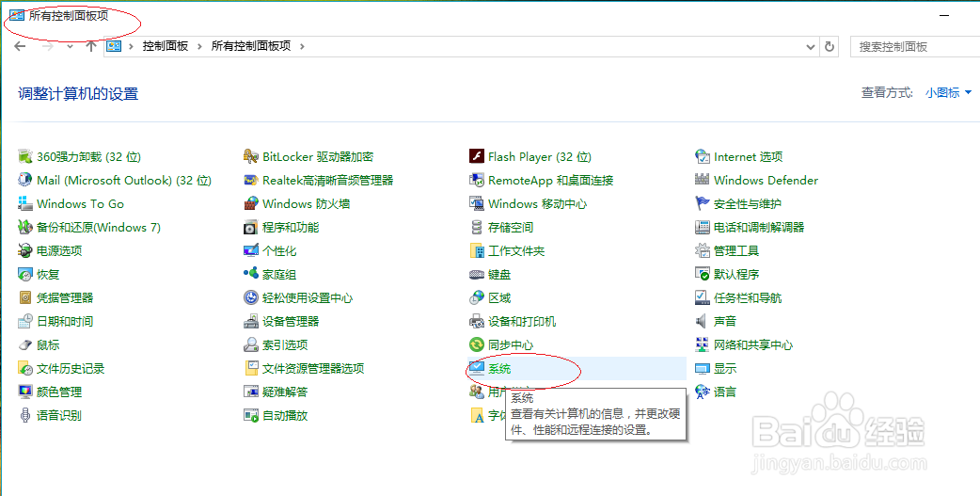
Task: Open 设备和打印机 link
Action: [x=522, y=322]
